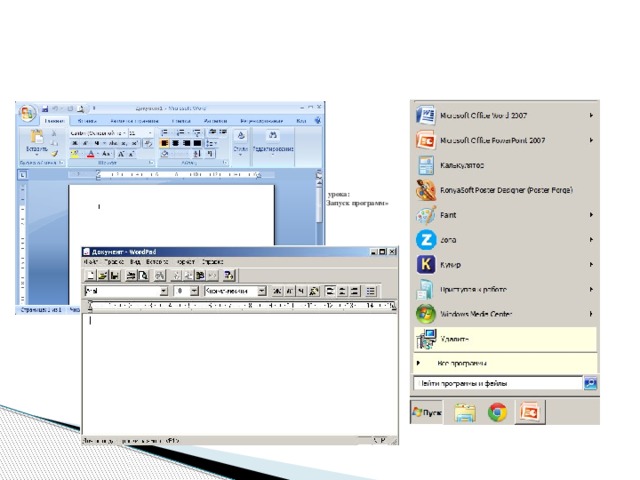
Task: Start a bulleted list in the Word ribbon
Action: [x=165, y=132]
